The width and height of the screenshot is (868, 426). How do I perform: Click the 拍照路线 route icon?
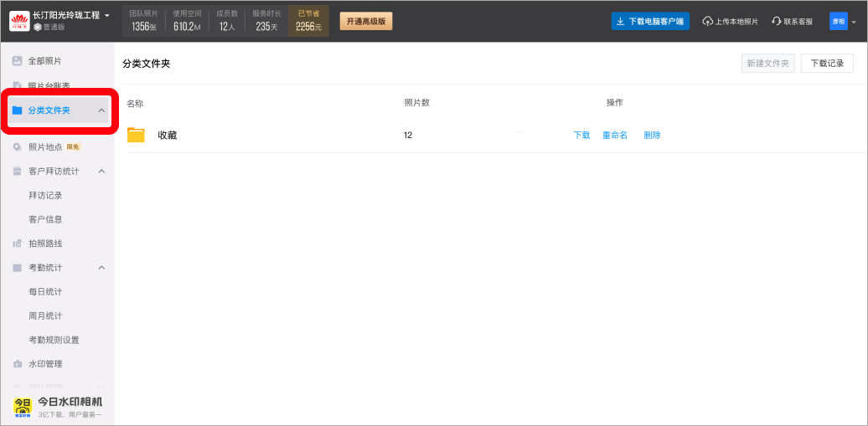click(17, 244)
